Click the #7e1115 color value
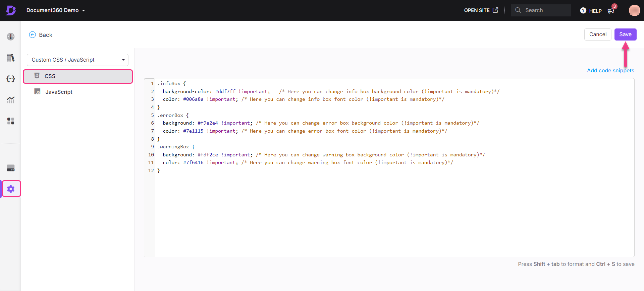Image resolution: width=644 pixels, height=291 pixels. (x=193, y=131)
